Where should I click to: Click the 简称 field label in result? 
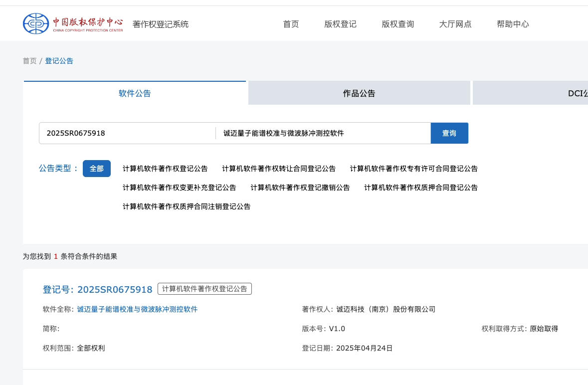click(x=51, y=329)
